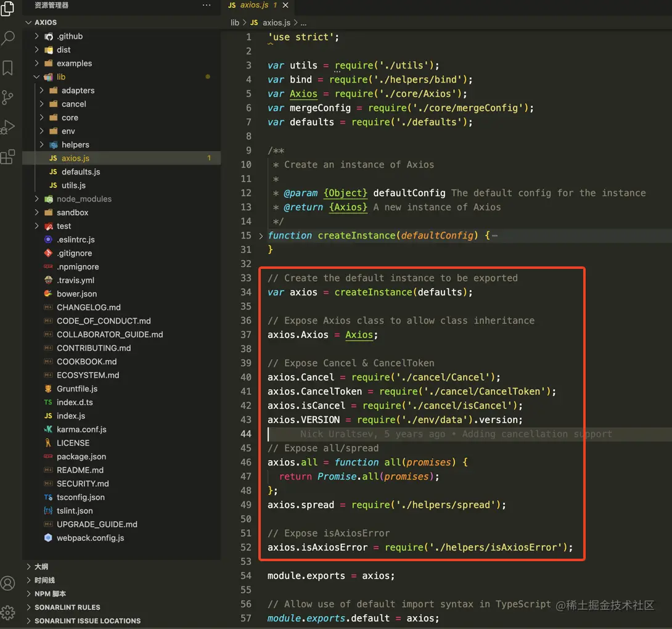Open the Run and Debug view
This screenshot has width=672, height=629.
coord(8,127)
